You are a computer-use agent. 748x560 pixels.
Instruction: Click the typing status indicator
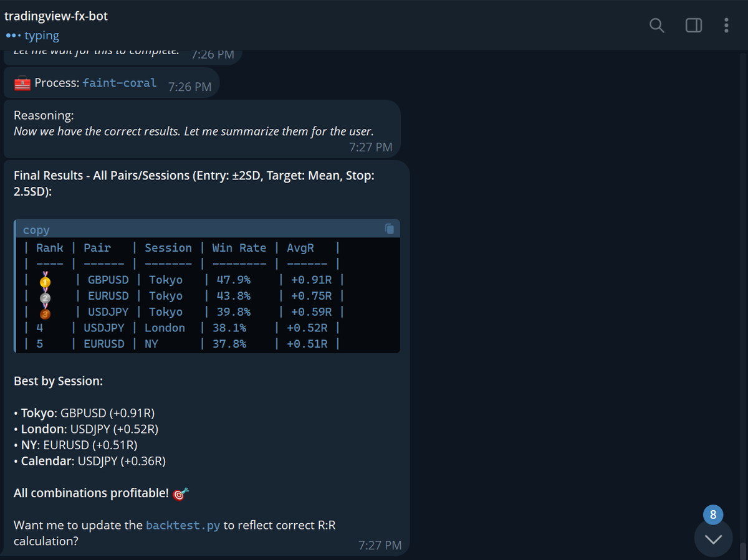pyautogui.click(x=32, y=36)
